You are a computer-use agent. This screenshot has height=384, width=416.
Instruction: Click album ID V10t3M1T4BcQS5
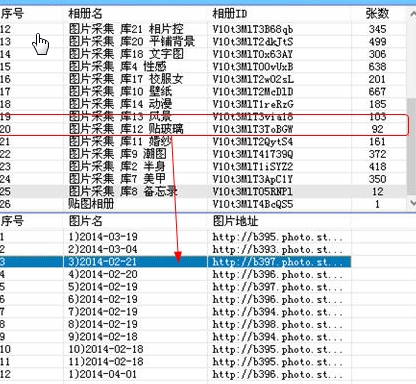point(253,204)
